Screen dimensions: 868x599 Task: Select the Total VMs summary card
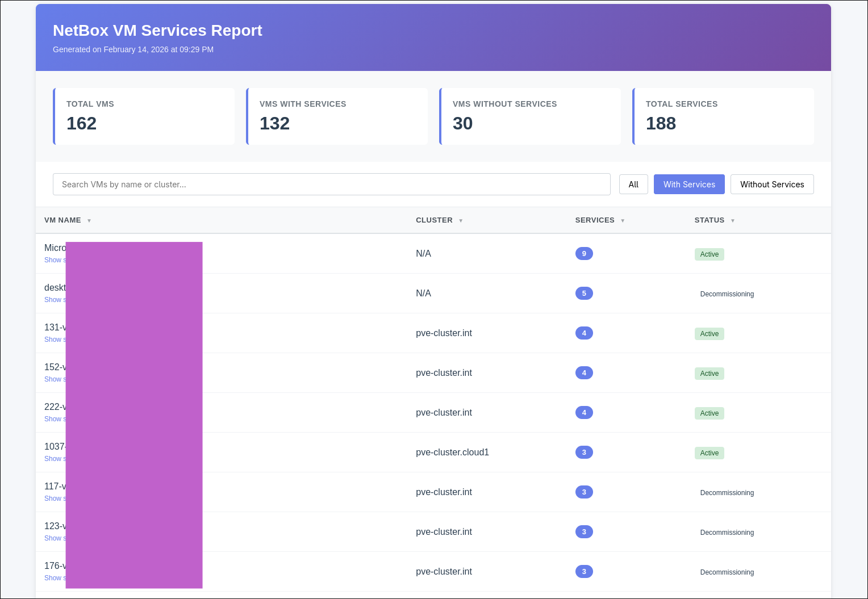click(144, 116)
